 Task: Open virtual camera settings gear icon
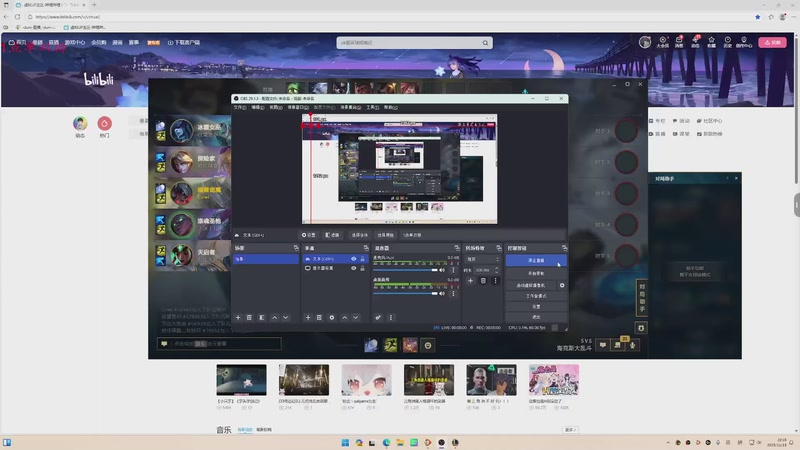click(x=562, y=285)
